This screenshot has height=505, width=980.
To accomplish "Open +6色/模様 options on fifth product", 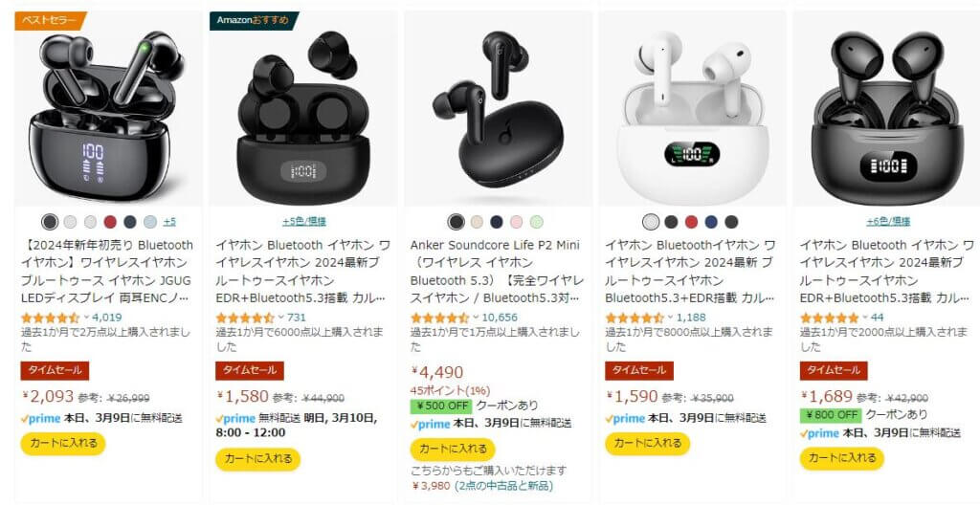I will [888, 221].
